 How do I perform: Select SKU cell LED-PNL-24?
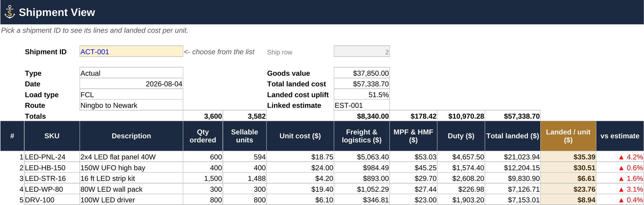click(x=52, y=157)
